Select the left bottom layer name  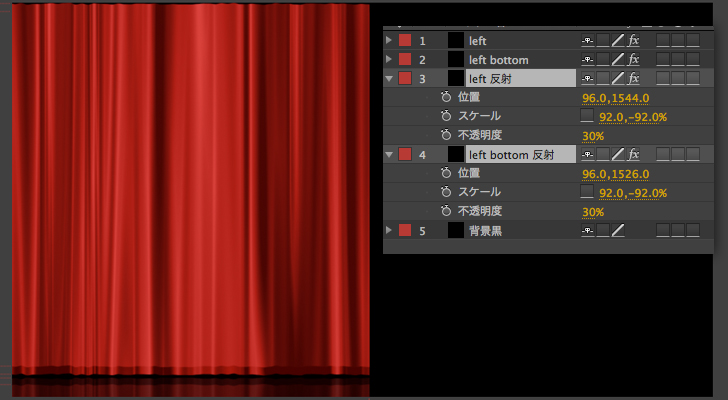[498, 60]
